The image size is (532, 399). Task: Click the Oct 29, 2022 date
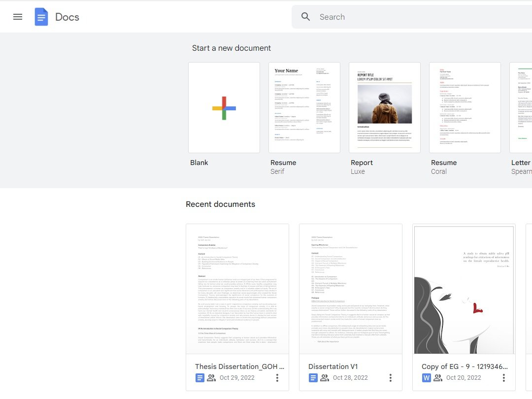237,378
